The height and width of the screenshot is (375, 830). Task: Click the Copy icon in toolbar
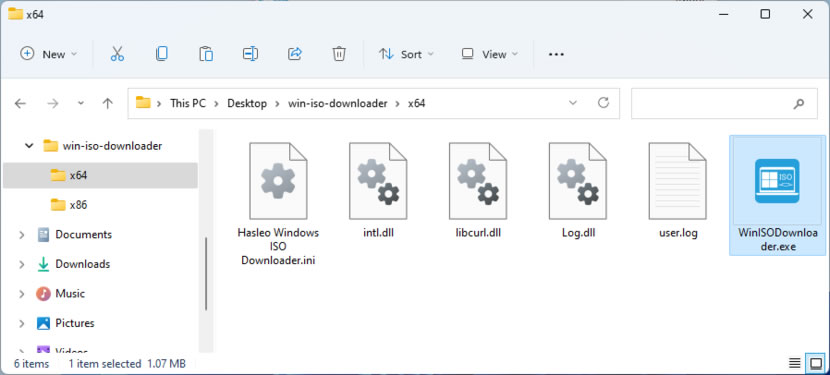click(161, 53)
